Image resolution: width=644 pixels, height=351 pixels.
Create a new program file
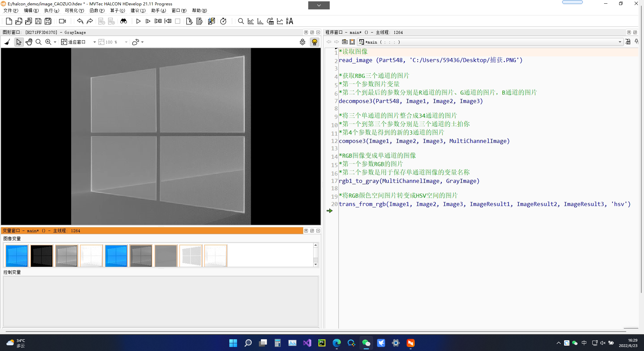tap(9, 21)
